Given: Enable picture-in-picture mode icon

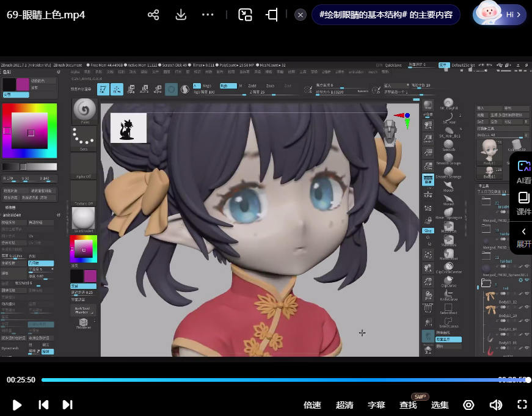Looking at the screenshot, I should [x=245, y=15].
